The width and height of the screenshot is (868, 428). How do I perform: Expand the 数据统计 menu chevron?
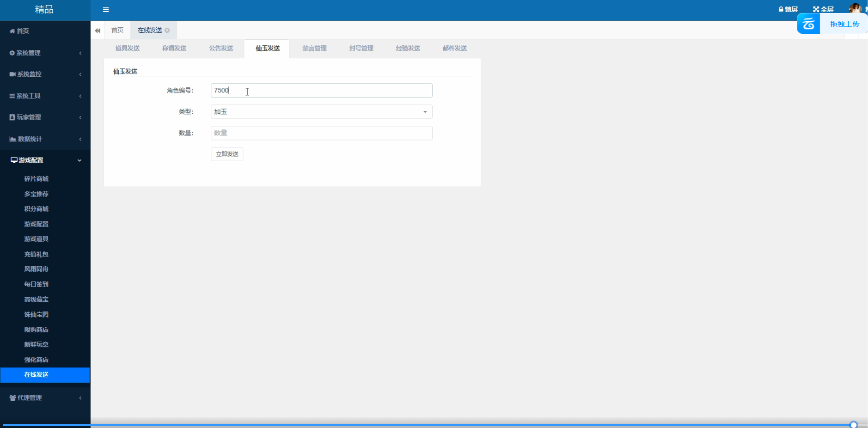pos(80,139)
